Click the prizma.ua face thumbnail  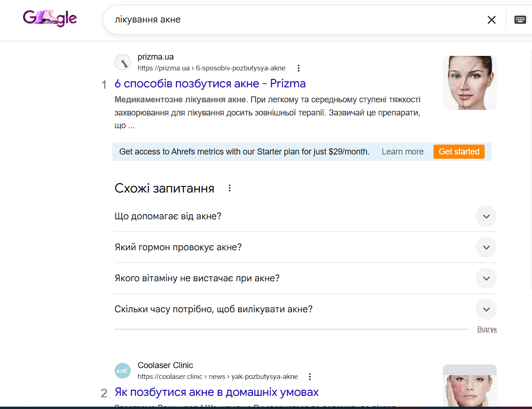[470, 83]
